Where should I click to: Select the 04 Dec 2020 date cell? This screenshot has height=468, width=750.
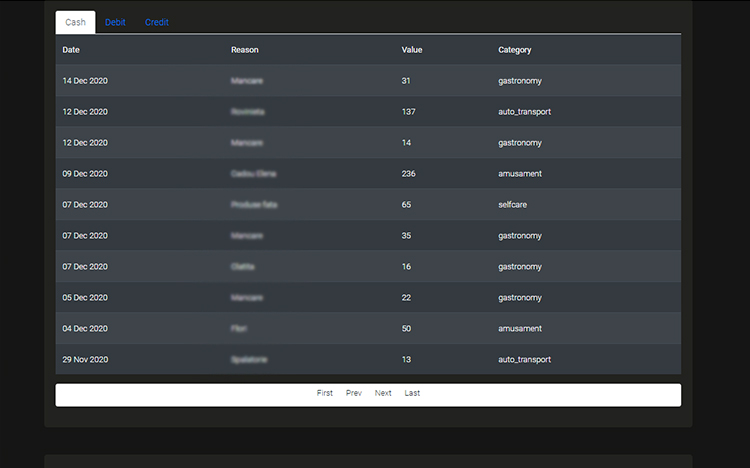click(x=85, y=329)
